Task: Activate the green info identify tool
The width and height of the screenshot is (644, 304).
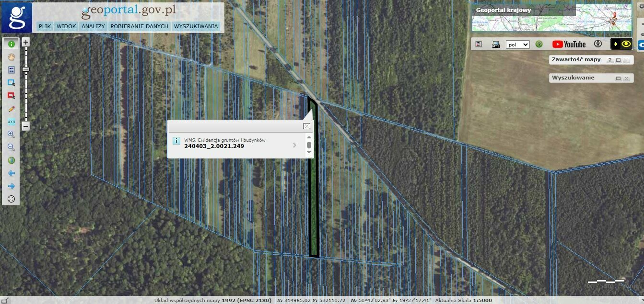Action: 11,44
